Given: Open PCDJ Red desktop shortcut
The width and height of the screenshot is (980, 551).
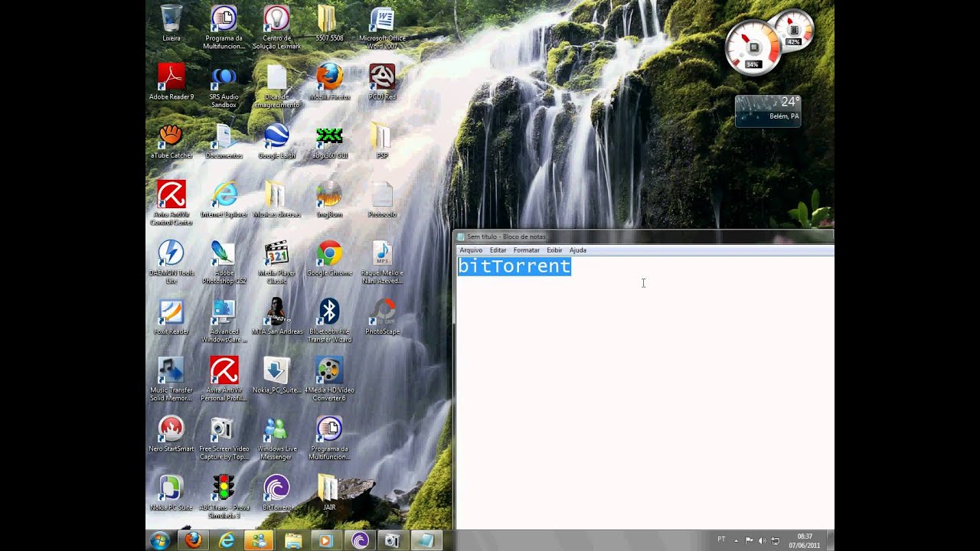Looking at the screenshot, I should click(382, 83).
